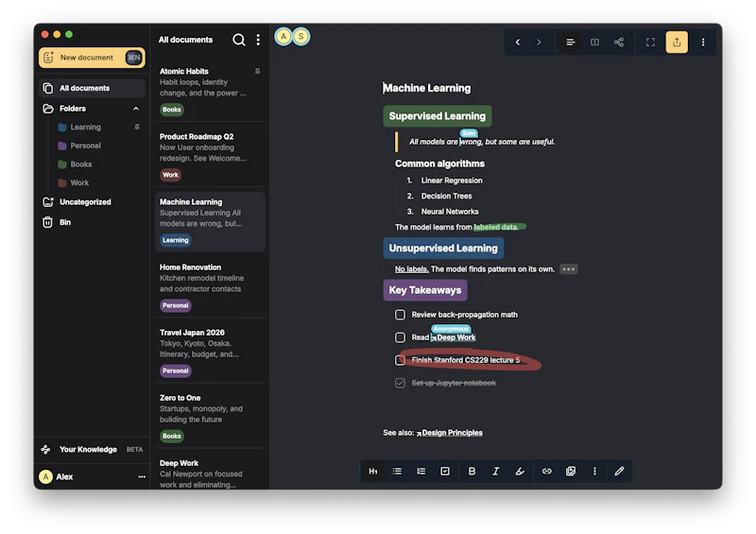Open the Deep Work document in list
The width and height of the screenshot is (756, 534).
pyautogui.click(x=210, y=473)
